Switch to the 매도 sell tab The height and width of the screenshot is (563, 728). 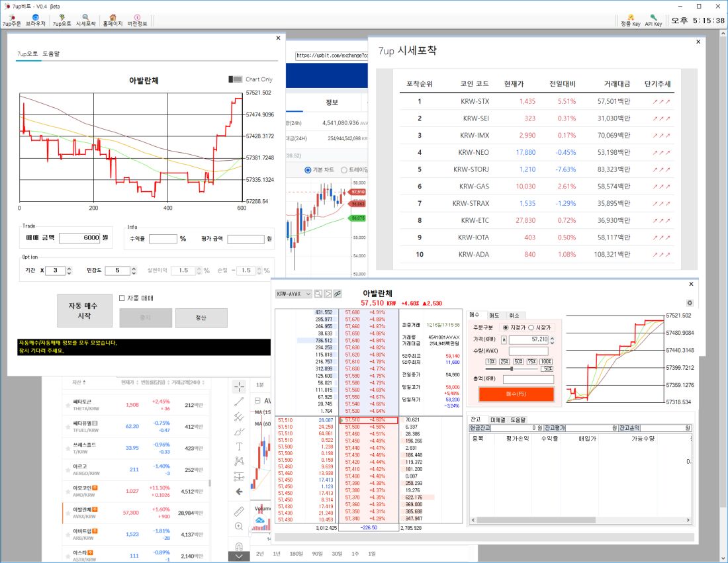(x=494, y=315)
